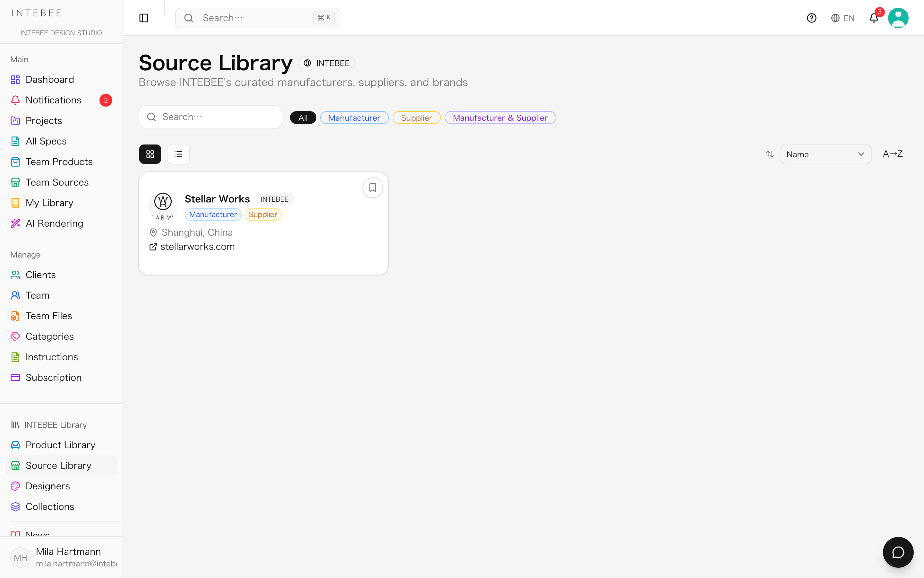Change language via EN selector
Image resolution: width=924 pixels, height=578 pixels.
[843, 18]
